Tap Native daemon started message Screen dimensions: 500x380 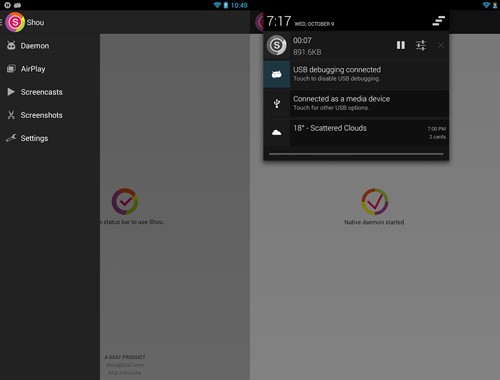point(374,222)
